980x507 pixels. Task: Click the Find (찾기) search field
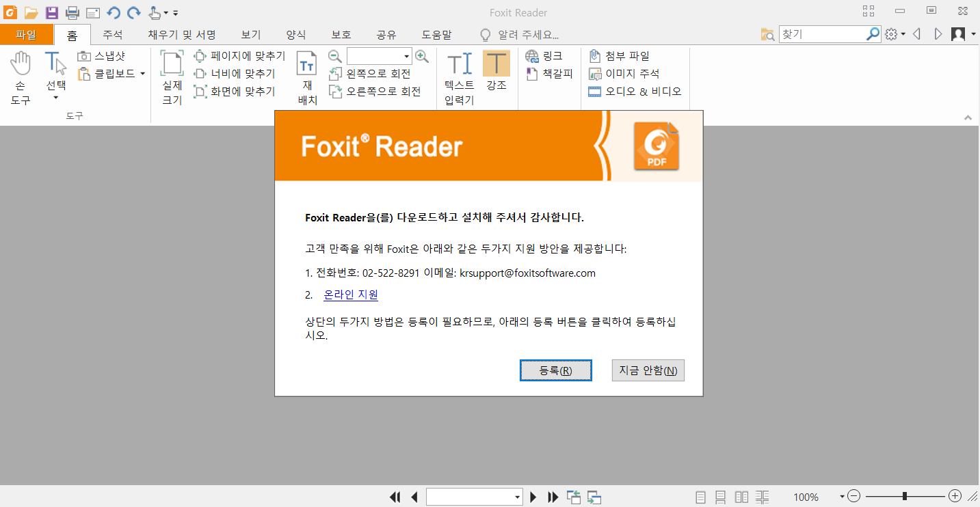(822, 33)
